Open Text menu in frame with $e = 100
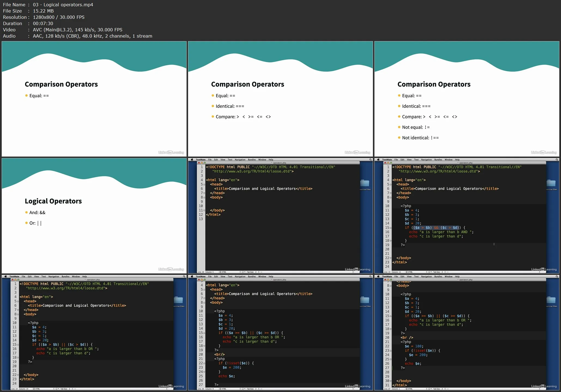This screenshot has width=561, height=392. click(416, 276)
